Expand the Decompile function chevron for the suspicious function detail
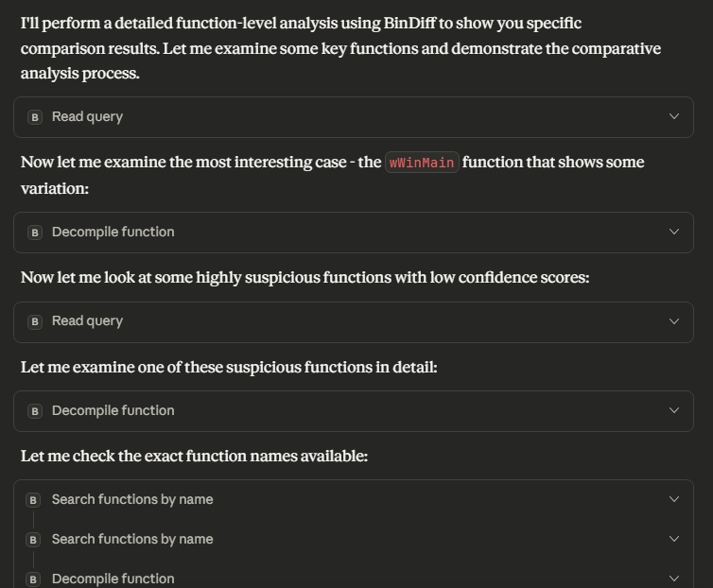Screen dimensions: 713x588 click(x=673, y=411)
